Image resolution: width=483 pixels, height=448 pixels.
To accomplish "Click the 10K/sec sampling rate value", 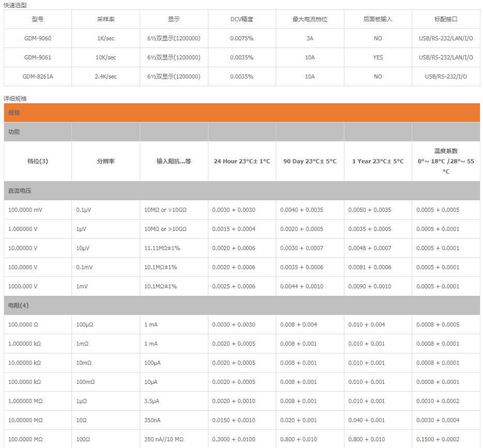I will click(x=105, y=57).
